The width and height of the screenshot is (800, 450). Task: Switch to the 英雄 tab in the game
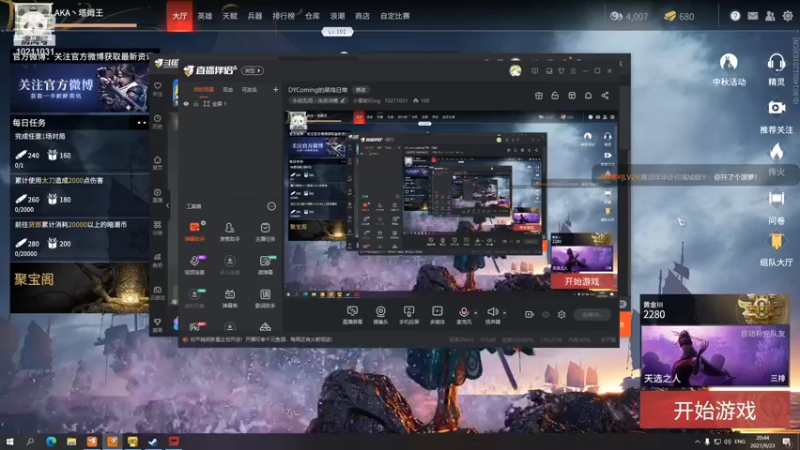tap(205, 16)
